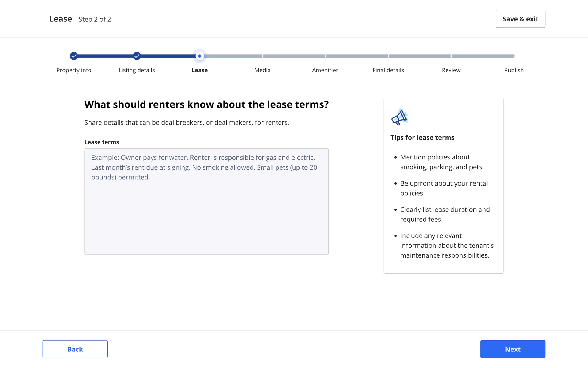Open the Listing details step label
This screenshot has width=588, height=368.
point(137,70)
